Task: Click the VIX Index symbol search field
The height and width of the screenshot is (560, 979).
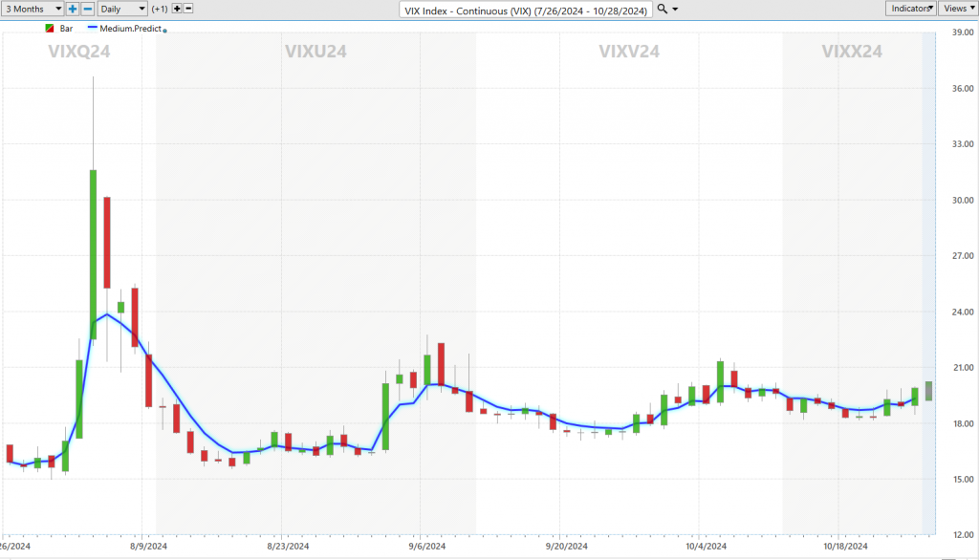Action: coord(526,10)
